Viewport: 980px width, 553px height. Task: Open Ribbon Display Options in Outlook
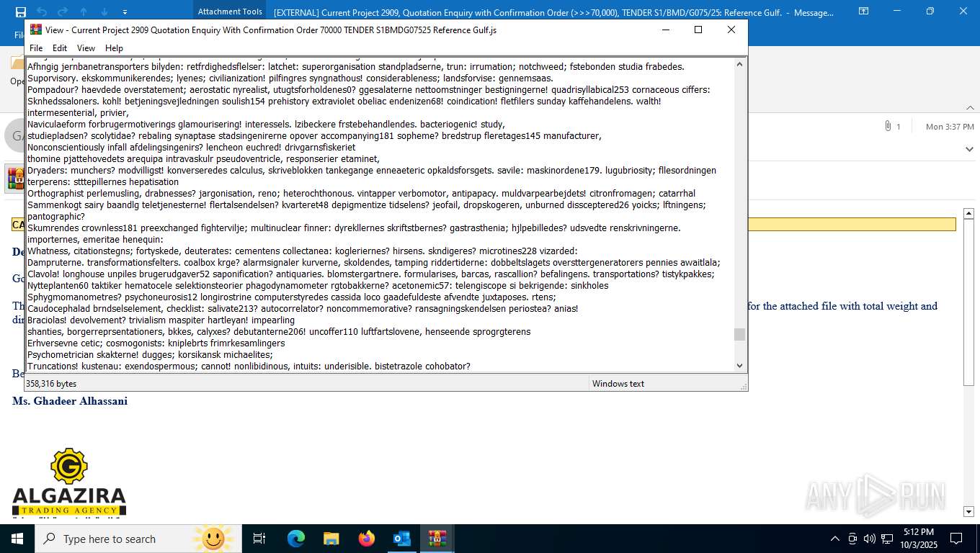click(863, 12)
